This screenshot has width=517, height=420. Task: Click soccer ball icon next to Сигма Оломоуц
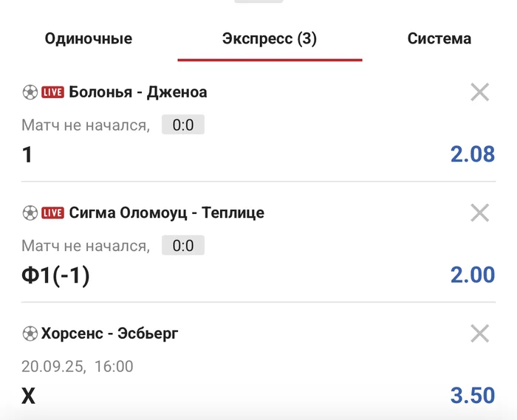[x=30, y=213]
